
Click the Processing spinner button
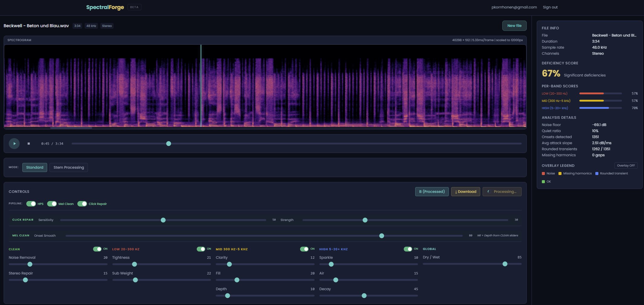coord(502,191)
